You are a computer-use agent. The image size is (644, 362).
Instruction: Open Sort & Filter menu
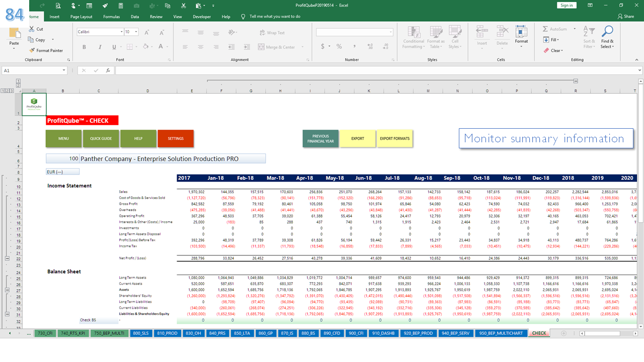click(589, 38)
